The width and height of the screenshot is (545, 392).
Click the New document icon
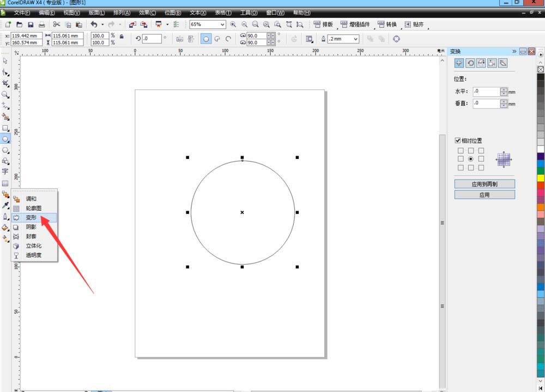(x=8, y=24)
